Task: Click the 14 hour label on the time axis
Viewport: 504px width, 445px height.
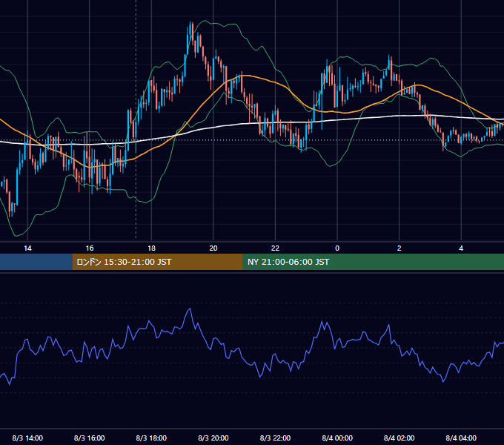Action: click(x=27, y=248)
